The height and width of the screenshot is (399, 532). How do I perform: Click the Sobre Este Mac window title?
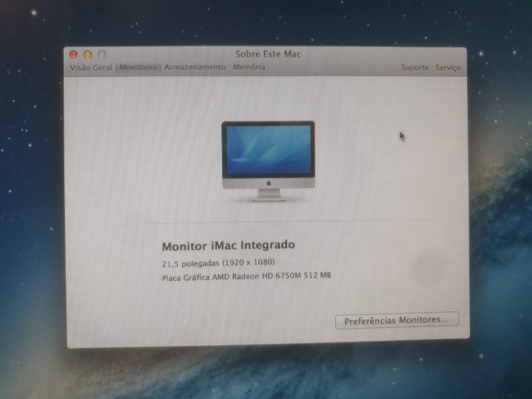(268, 54)
